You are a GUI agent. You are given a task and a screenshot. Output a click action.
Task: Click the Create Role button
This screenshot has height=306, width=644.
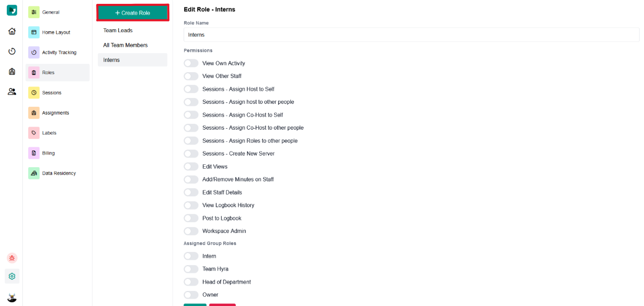click(x=133, y=12)
